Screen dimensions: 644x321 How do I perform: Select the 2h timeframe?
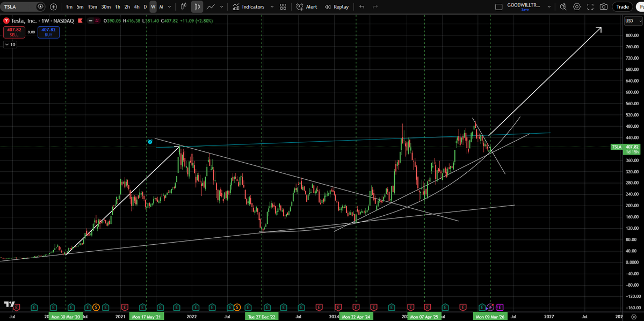pyautogui.click(x=127, y=6)
